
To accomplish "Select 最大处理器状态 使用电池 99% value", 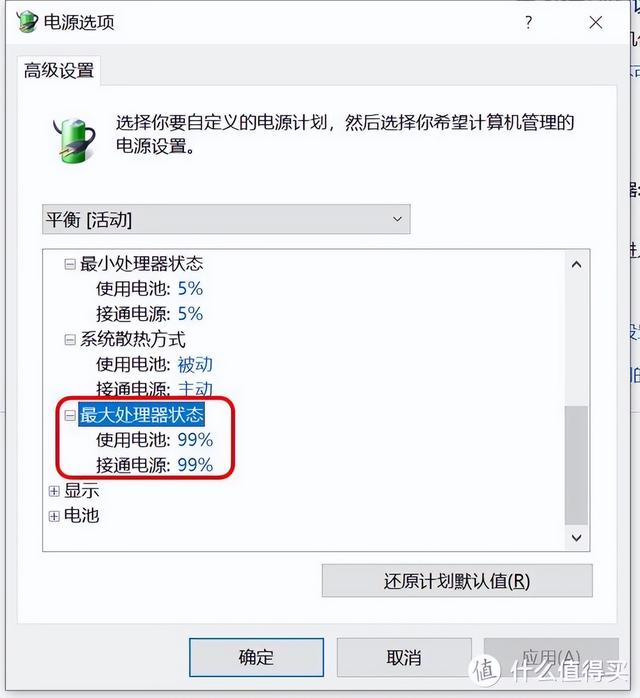I will (x=195, y=440).
